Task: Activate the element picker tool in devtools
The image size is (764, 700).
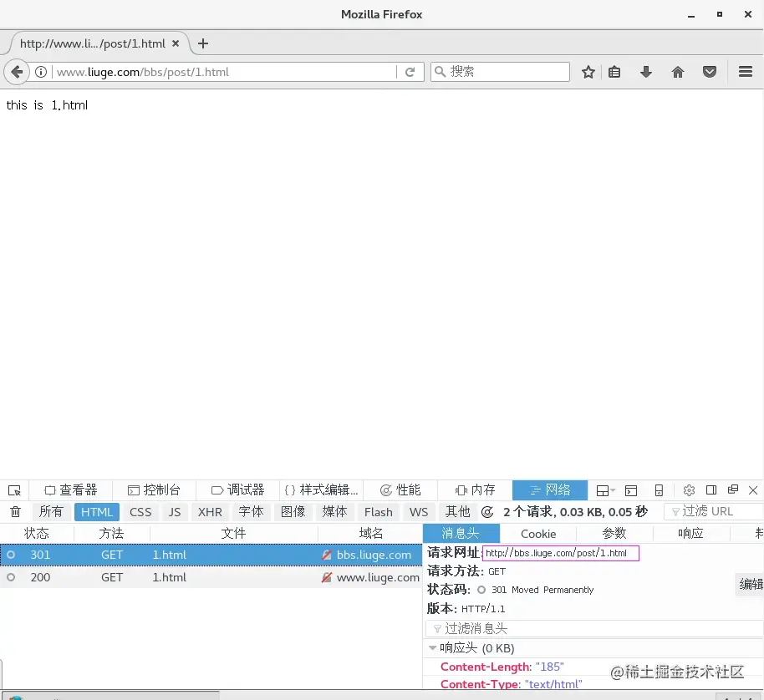Action: [14, 490]
